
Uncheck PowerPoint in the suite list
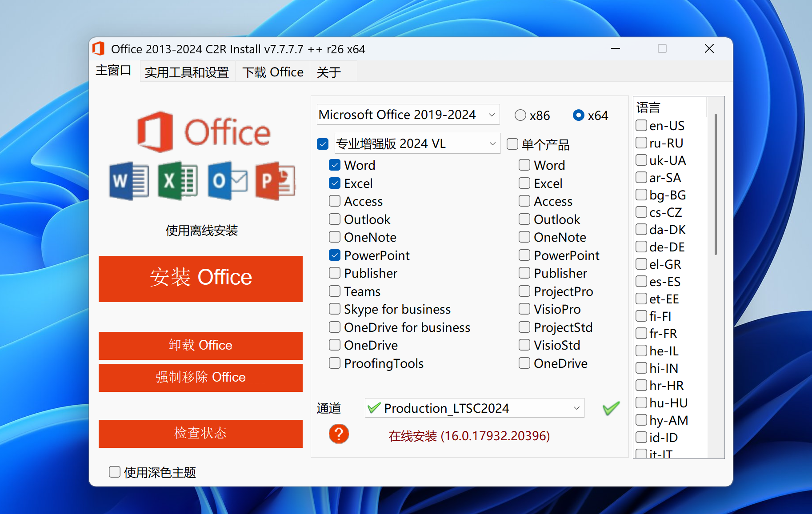click(335, 255)
